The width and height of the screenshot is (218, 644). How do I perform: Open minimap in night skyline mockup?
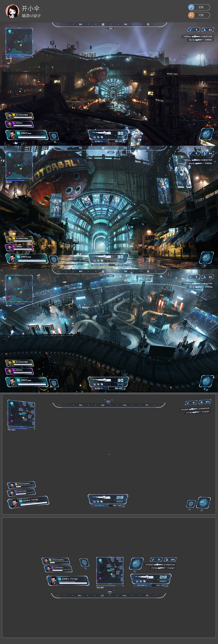19,41
